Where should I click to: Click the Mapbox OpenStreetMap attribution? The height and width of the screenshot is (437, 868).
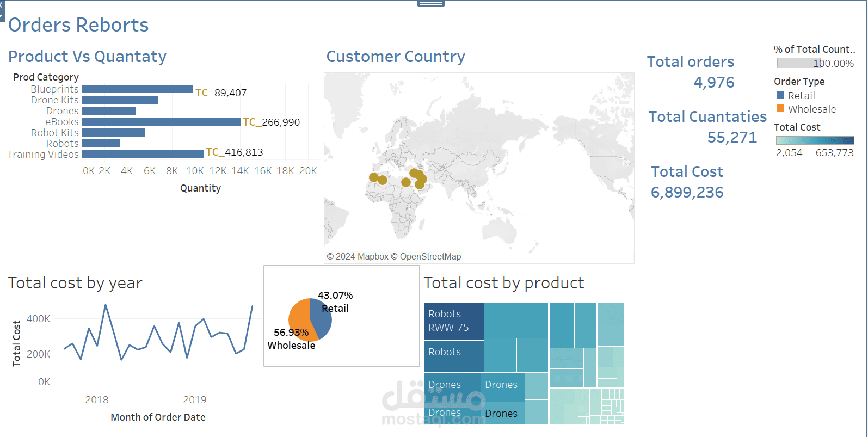pyautogui.click(x=394, y=256)
